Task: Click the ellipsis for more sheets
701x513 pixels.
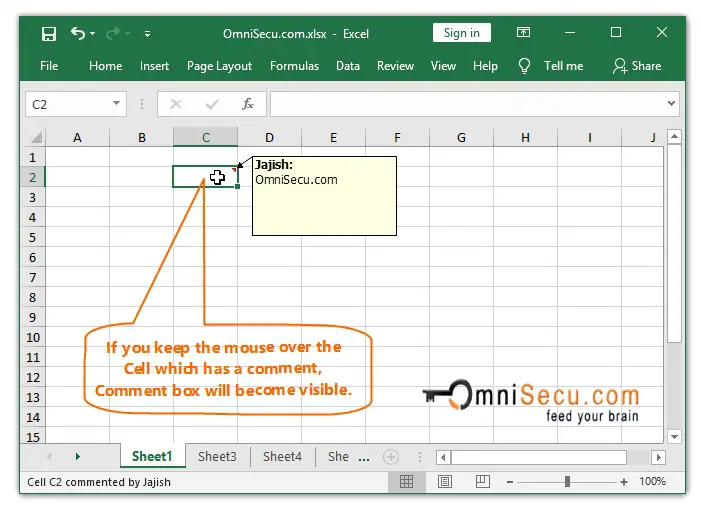Action: [x=364, y=458]
